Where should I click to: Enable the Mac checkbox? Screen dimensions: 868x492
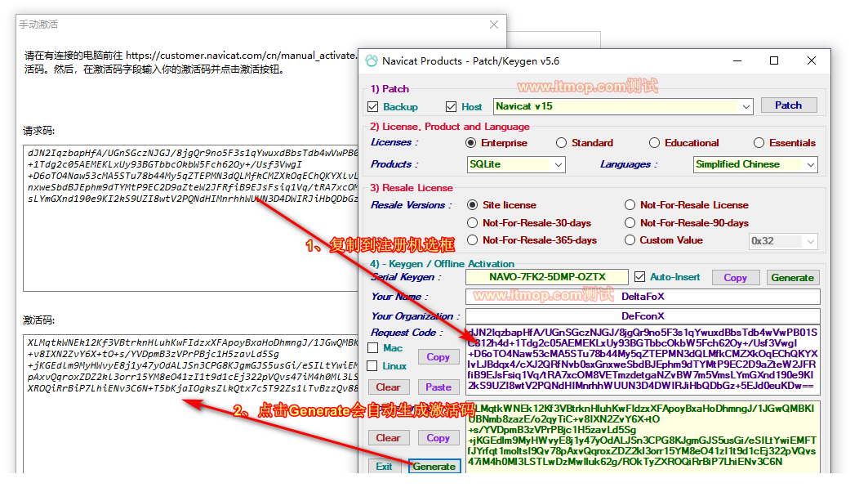click(x=373, y=348)
